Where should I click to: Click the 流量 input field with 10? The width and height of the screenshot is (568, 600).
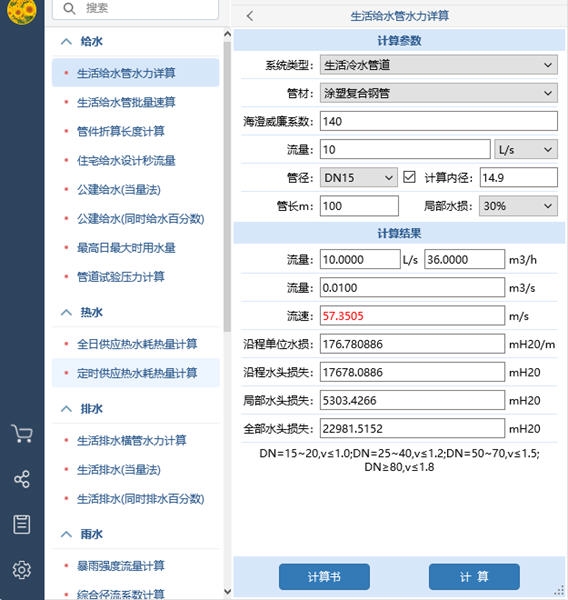click(x=405, y=149)
